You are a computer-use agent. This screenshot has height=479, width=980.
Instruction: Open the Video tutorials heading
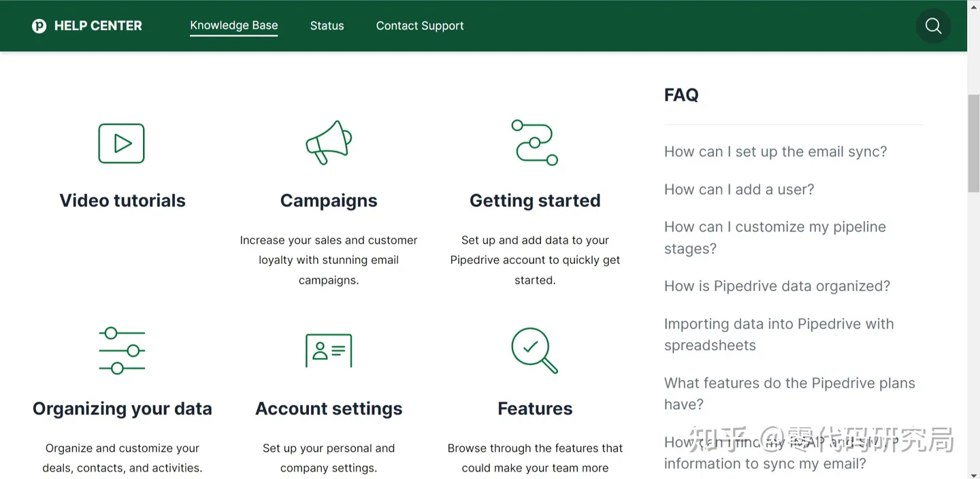click(x=122, y=201)
